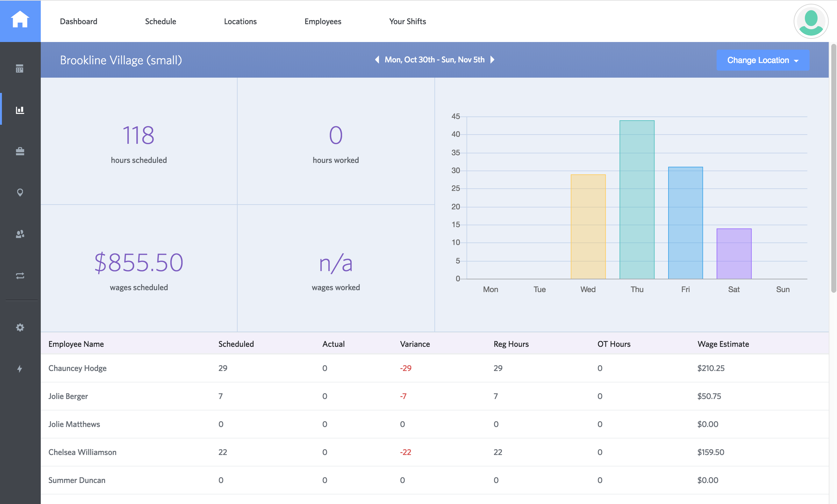
Task: Open the people employees sidebar icon
Action: point(20,234)
